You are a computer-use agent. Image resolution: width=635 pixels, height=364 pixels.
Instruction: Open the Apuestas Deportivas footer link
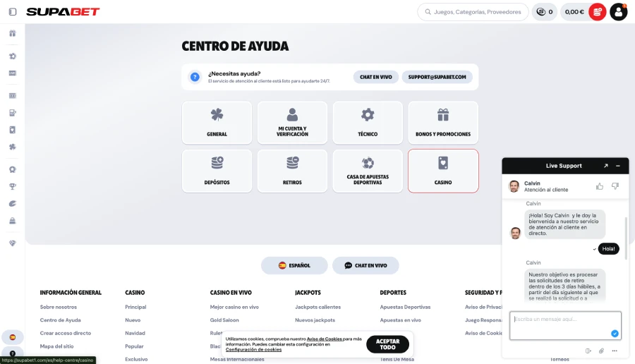(x=405, y=307)
